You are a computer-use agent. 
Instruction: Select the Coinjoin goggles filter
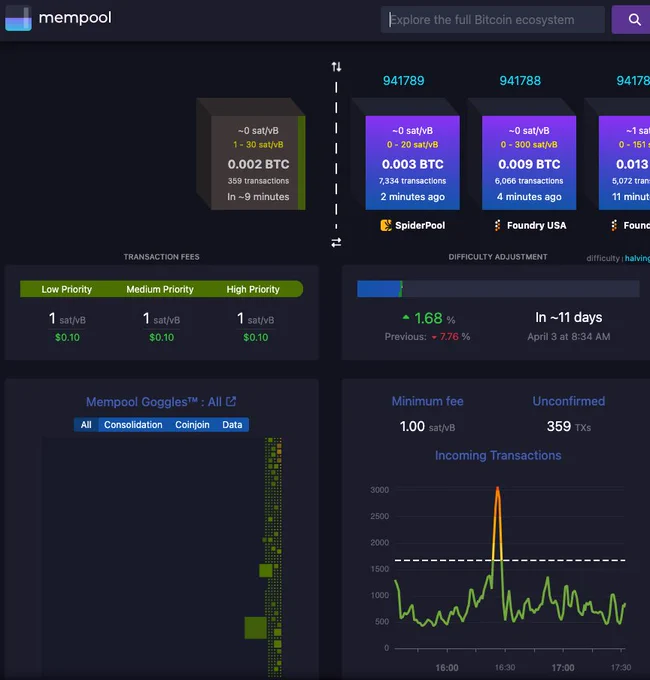click(192, 425)
